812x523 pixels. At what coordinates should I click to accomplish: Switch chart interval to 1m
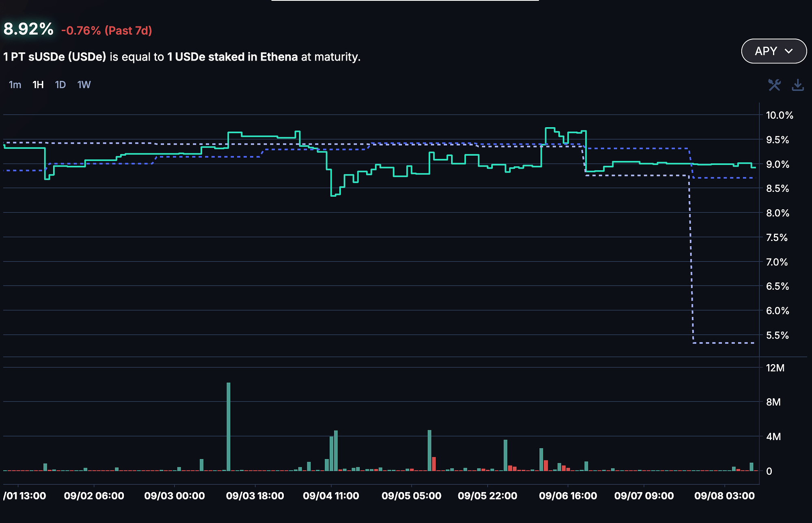pyautogui.click(x=15, y=85)
